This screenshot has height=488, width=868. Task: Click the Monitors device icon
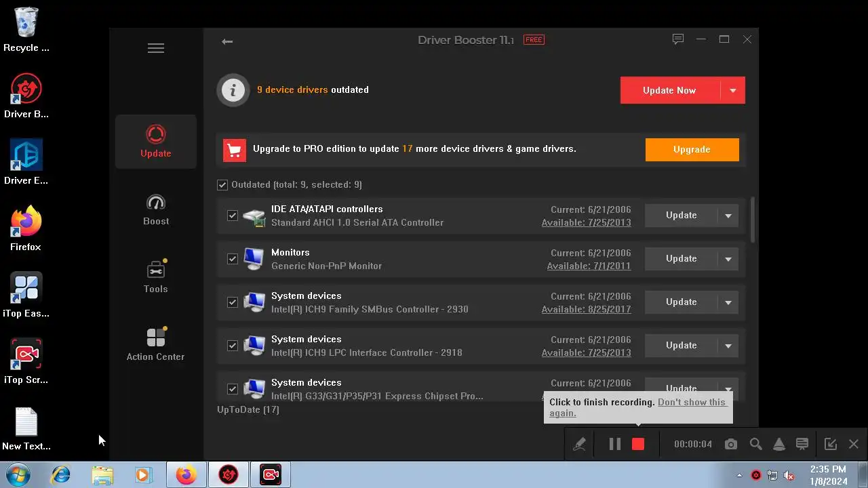(254, 259)
